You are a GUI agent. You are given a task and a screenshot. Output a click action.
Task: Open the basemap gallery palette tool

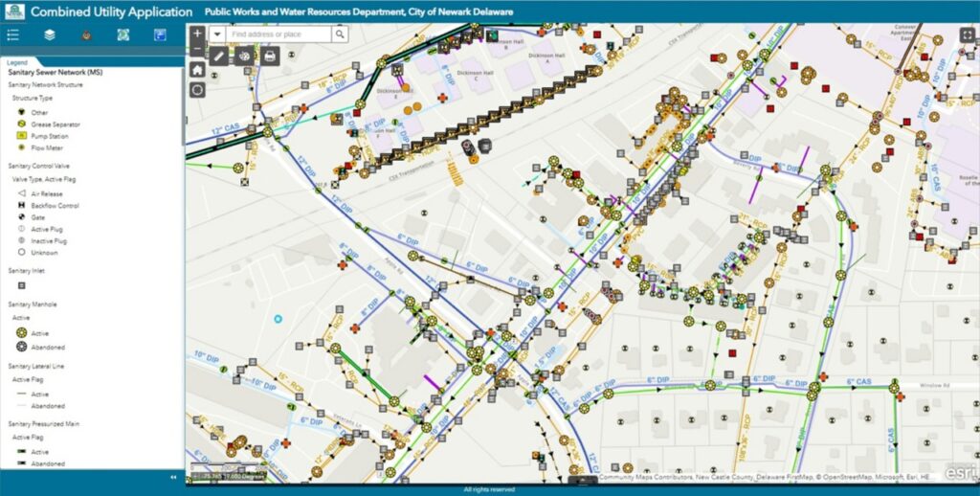click(x=244, y=56)
